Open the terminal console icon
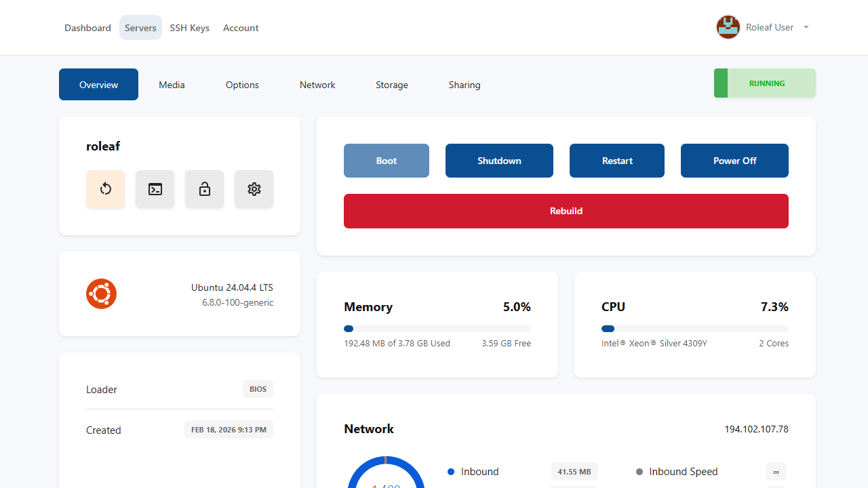868x488 pixels. click(155, 189)
